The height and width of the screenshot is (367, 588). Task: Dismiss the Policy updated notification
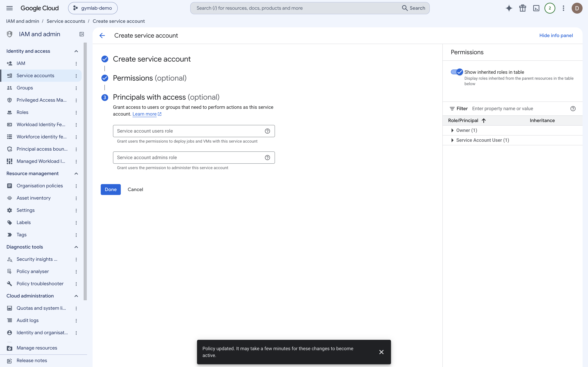click(x=381, y=352)
